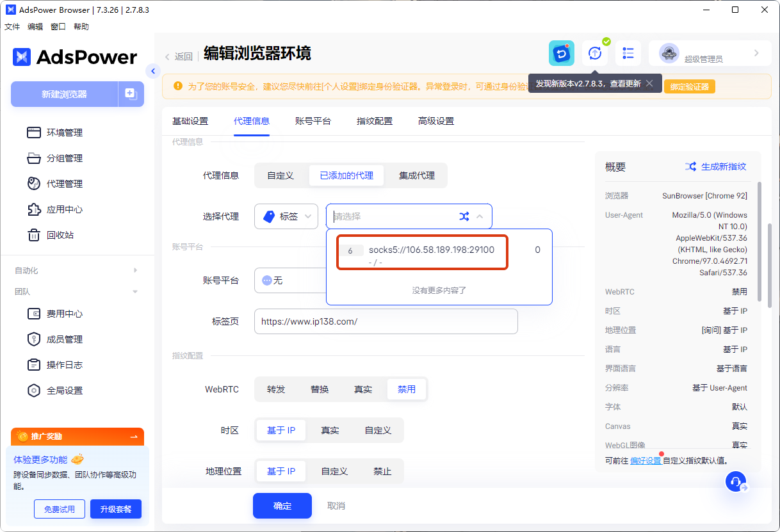This screenshot has width=780, height=532.
Task: Click the teal sync icon in the header
Action: click(x=562, y=53)
